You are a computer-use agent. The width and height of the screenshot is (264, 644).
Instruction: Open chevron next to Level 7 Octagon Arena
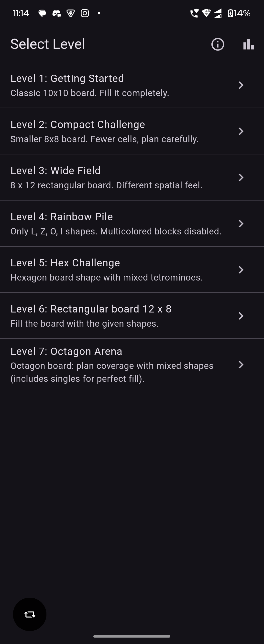[241, 364]
